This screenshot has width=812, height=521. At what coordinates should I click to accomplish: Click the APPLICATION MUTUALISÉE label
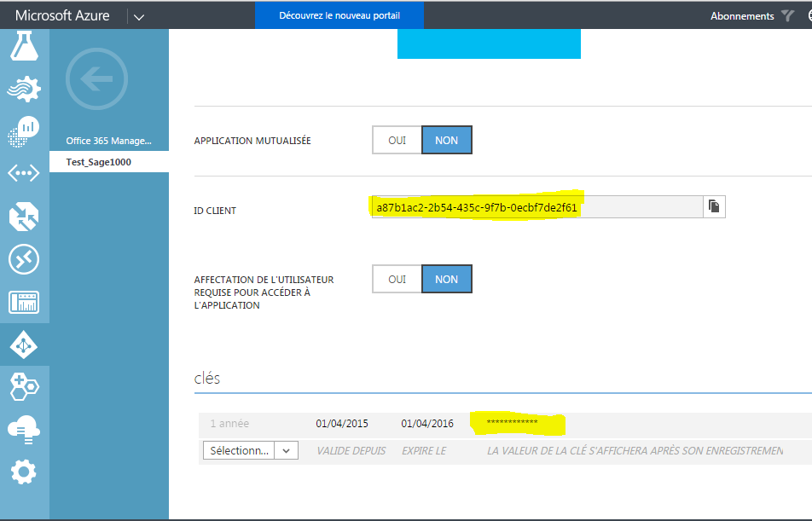(x=252, y=141)
